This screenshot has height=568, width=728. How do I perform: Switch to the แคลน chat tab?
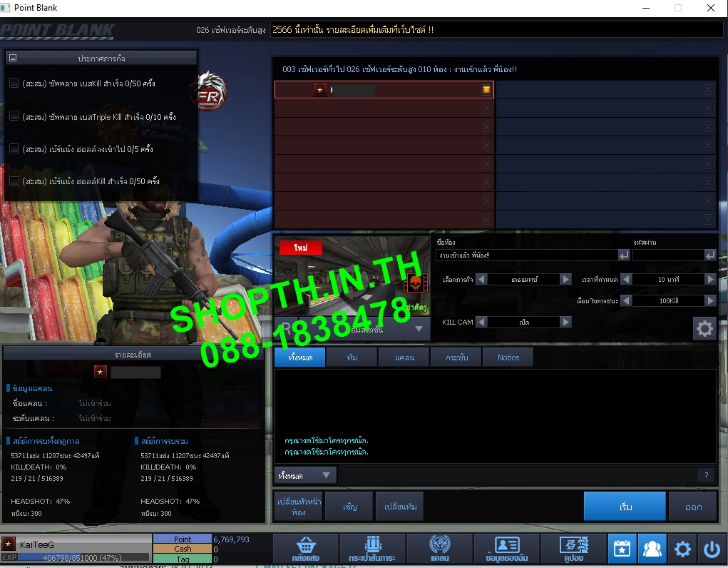[404, 357]
